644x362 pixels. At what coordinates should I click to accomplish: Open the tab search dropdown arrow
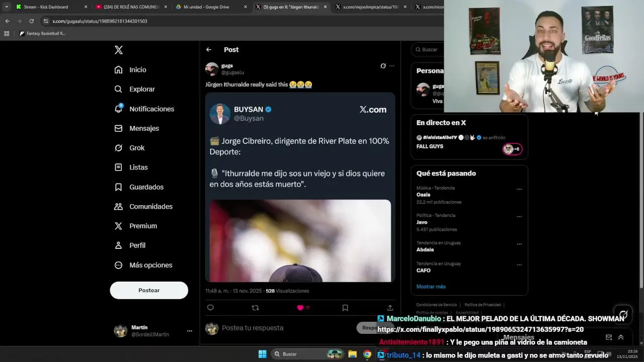pyautogui.click(x=6, y=7)
